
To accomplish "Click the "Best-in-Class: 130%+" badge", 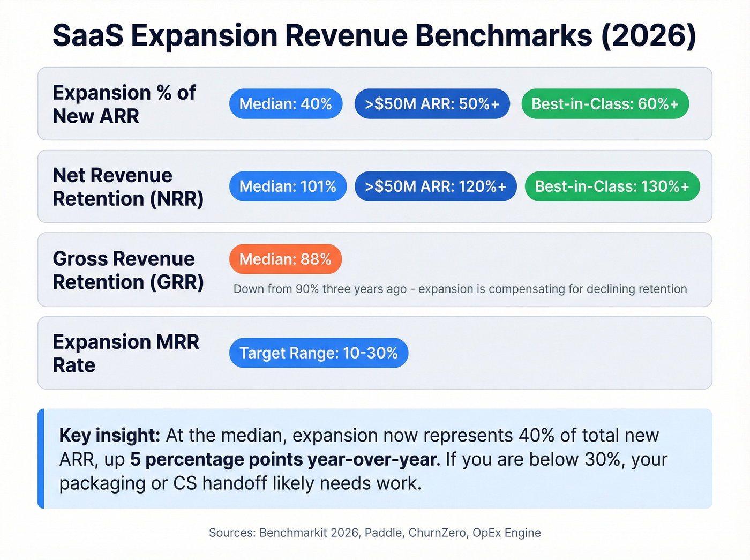I will [612, 186].
